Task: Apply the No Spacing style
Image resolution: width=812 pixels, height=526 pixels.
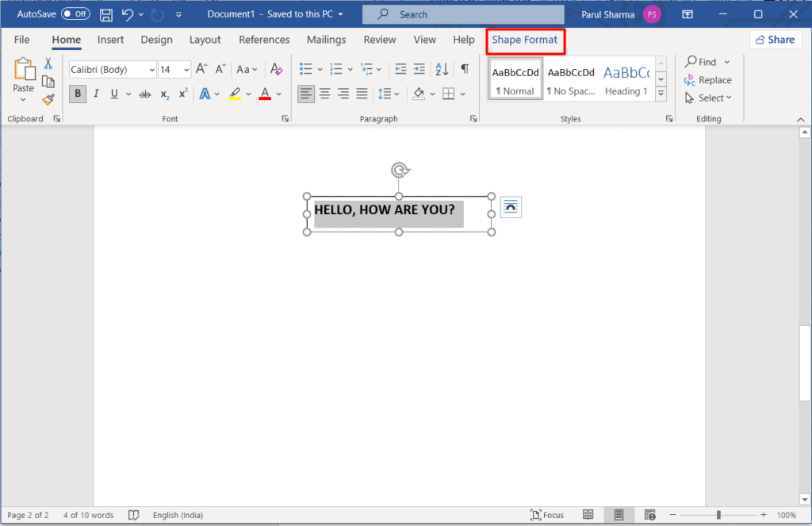Action: pos(571,80)
